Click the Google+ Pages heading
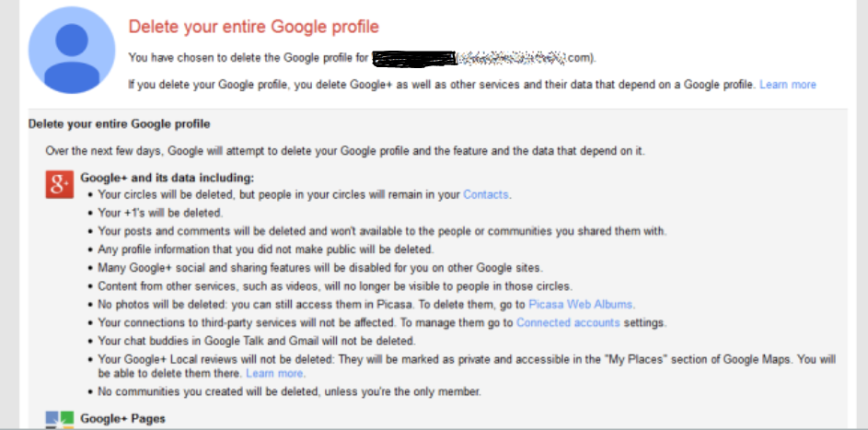Image resolution: width=868 pixels, height=430 pixels. pyautogui.click(x=123, y=418)
